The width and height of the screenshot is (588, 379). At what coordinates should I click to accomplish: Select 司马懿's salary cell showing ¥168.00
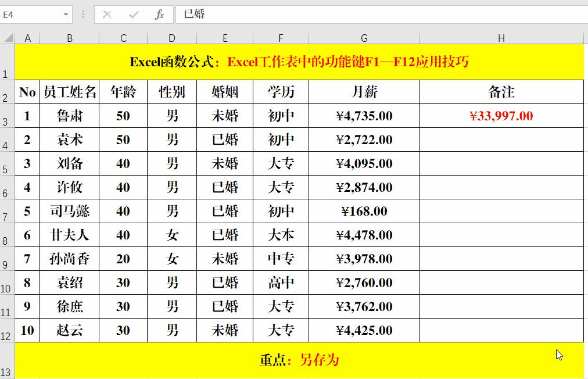(x=364, y=211)
